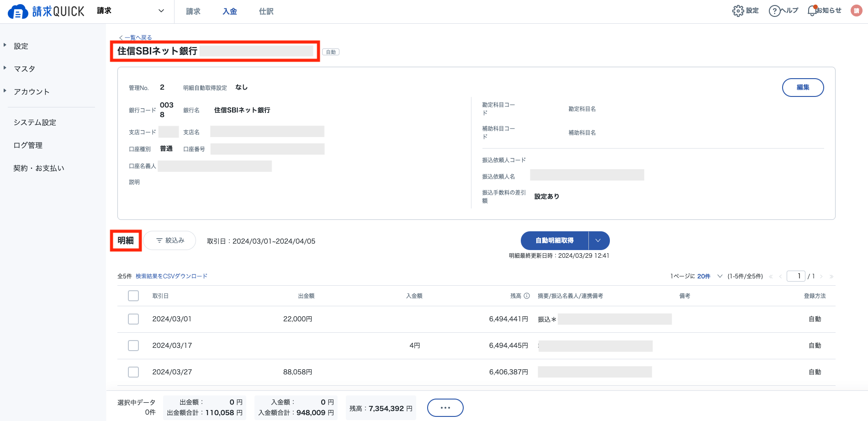Go to the next page arrow

tap(821, 277)
